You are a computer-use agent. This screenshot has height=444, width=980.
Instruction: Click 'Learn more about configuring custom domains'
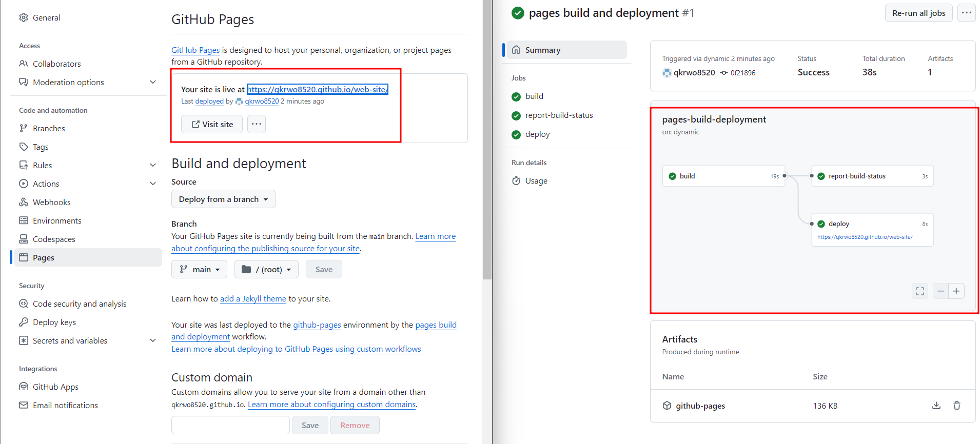click(x=332, y=404)
